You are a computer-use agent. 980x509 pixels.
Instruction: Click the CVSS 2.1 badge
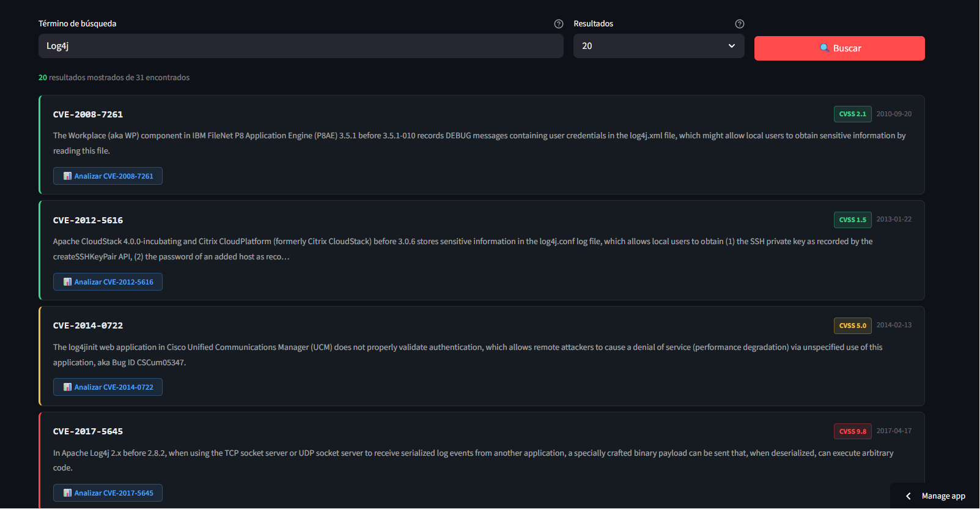(x=852, y=114)
